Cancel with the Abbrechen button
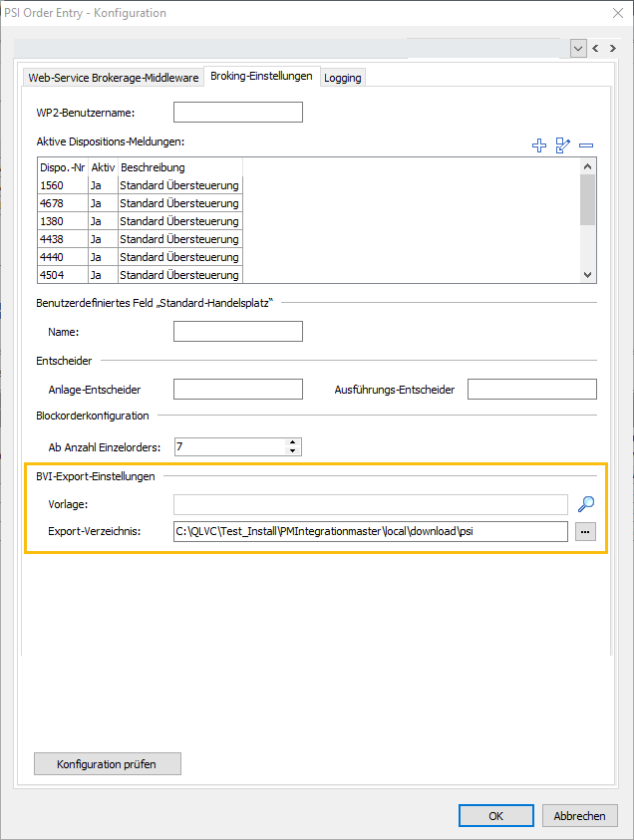The height and width of the screenshot is (840, 634). [579, 815]
